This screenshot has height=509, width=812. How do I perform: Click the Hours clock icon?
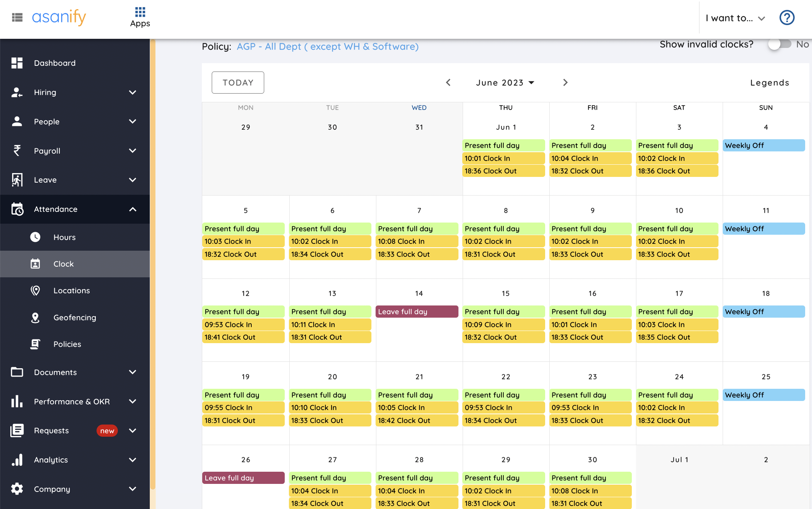[35, 237]
